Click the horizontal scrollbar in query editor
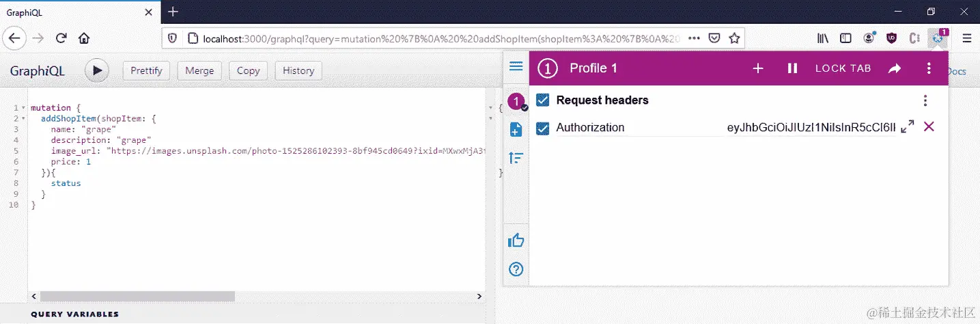Screen dimensions: 980x324 click(x=137, y=297)
